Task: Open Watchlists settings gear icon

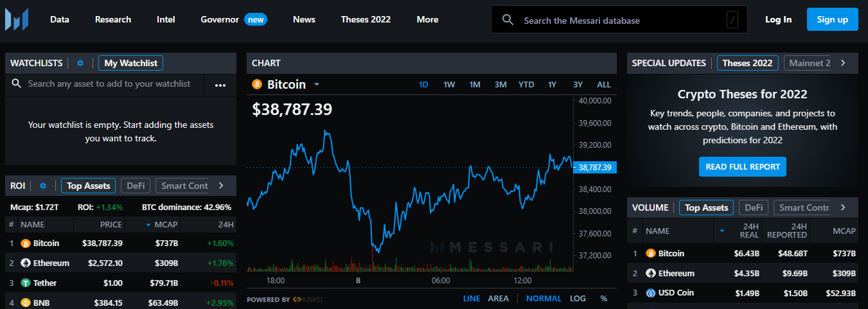Action: 80,63
